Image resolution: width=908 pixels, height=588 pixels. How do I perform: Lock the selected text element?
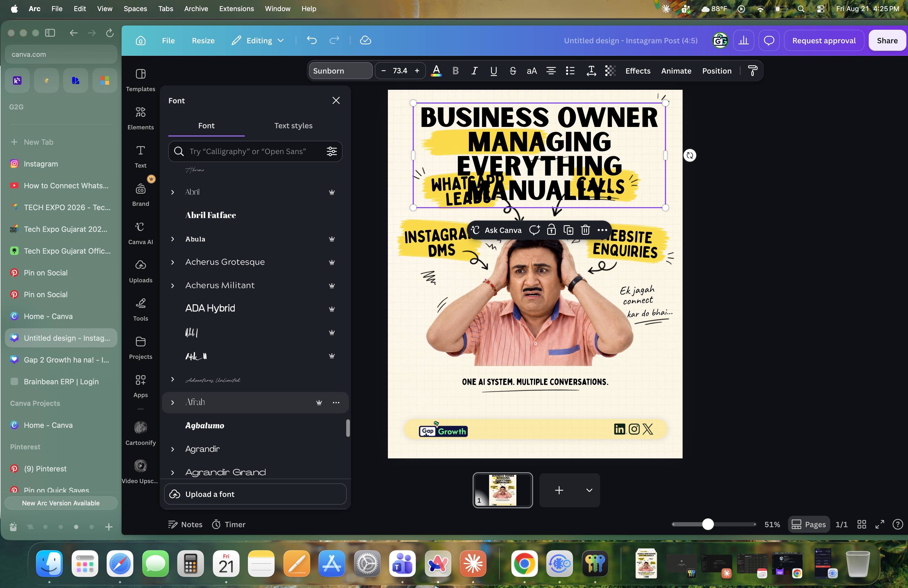click(551, 230)
